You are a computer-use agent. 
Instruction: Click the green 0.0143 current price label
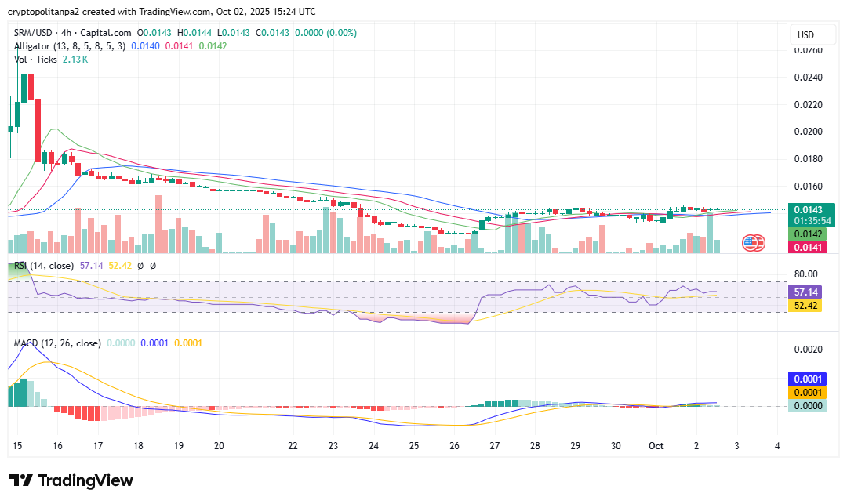click(809, 210)
